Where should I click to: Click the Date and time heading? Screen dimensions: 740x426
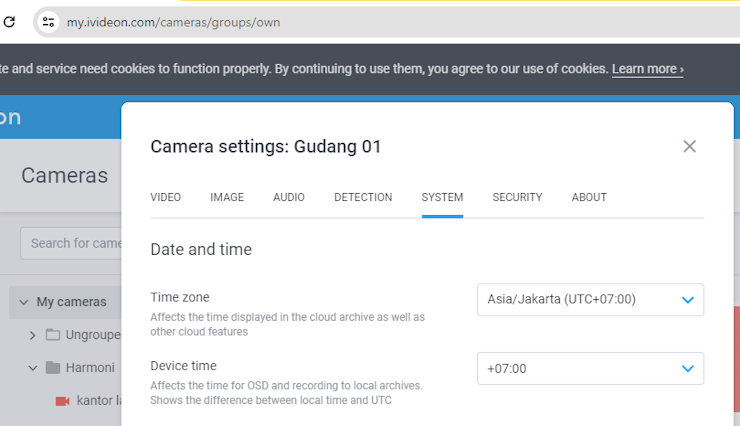[x=201, y=250]
